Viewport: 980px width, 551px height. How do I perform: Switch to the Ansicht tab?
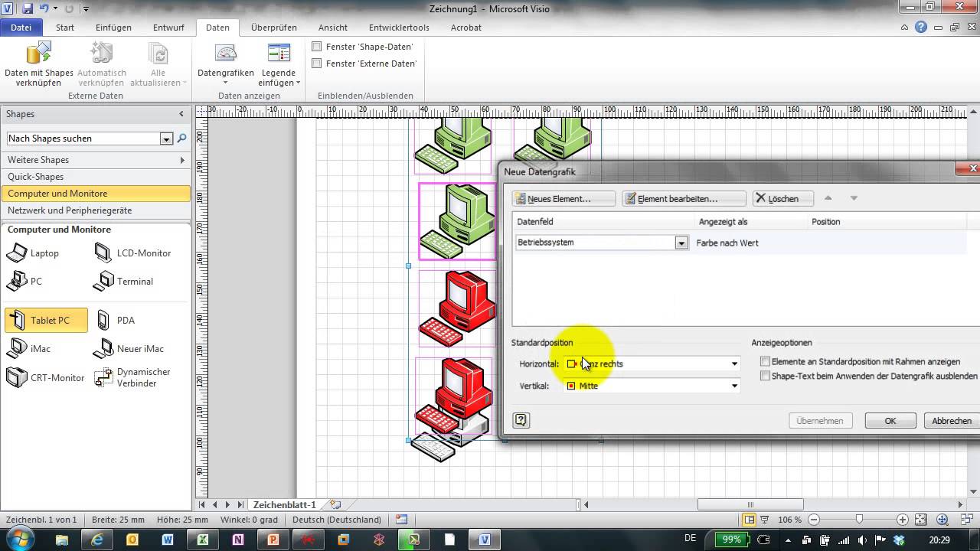333,28
